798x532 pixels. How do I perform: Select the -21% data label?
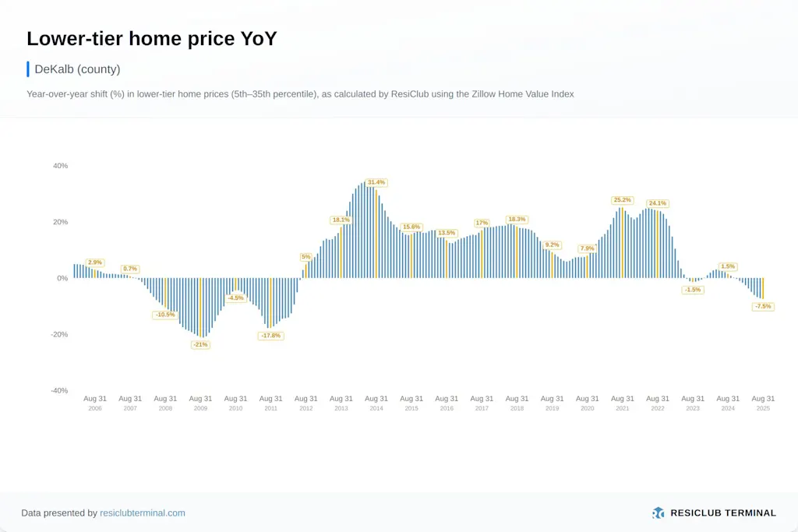[200, 344]
